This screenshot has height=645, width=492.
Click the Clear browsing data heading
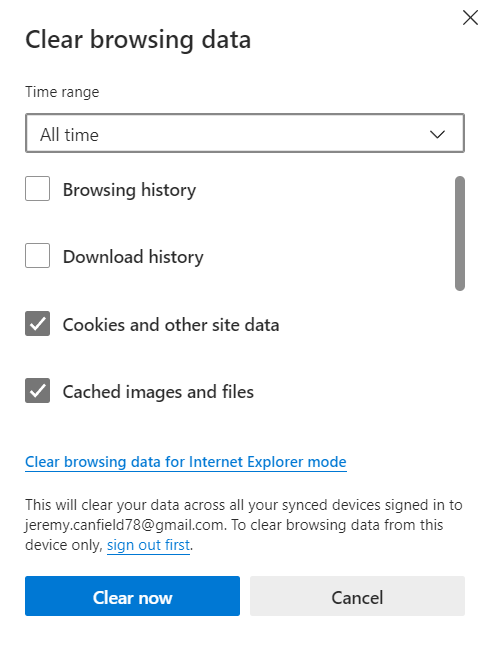click(x=138, y=40)
